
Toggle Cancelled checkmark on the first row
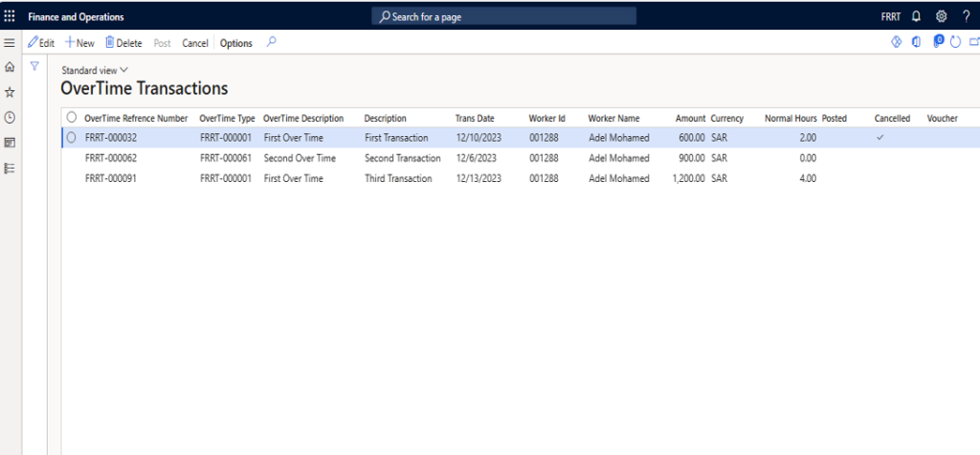[880, 138]
